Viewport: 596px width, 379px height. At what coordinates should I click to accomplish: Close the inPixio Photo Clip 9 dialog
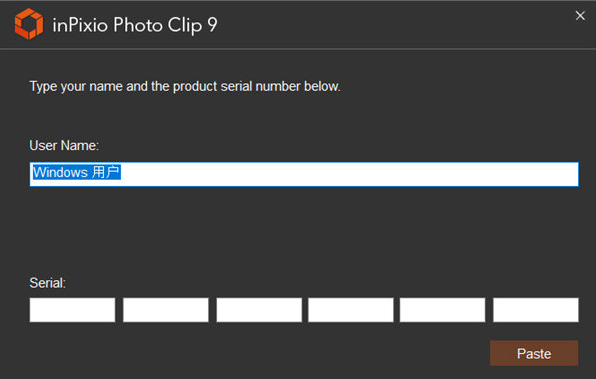(x=580, y=16)
